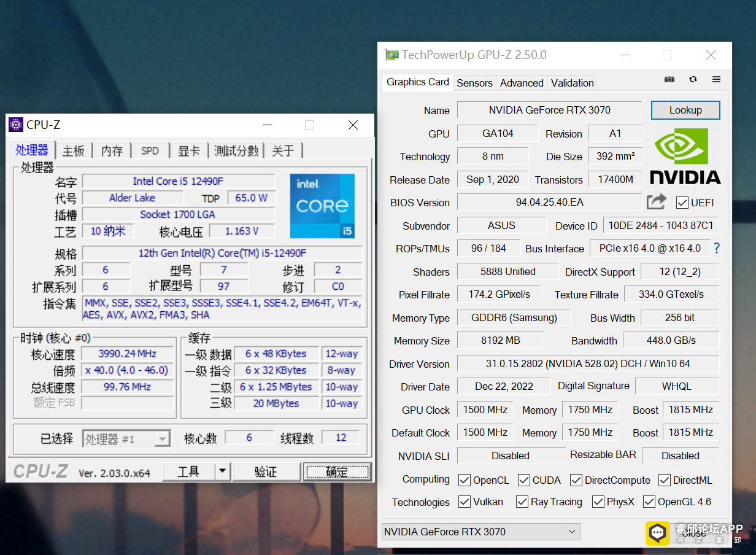The width and height of the screenshot is (756, 555).
Task: Click the core speed 3990.24 MHz value
Action: (x=127, y=354)
